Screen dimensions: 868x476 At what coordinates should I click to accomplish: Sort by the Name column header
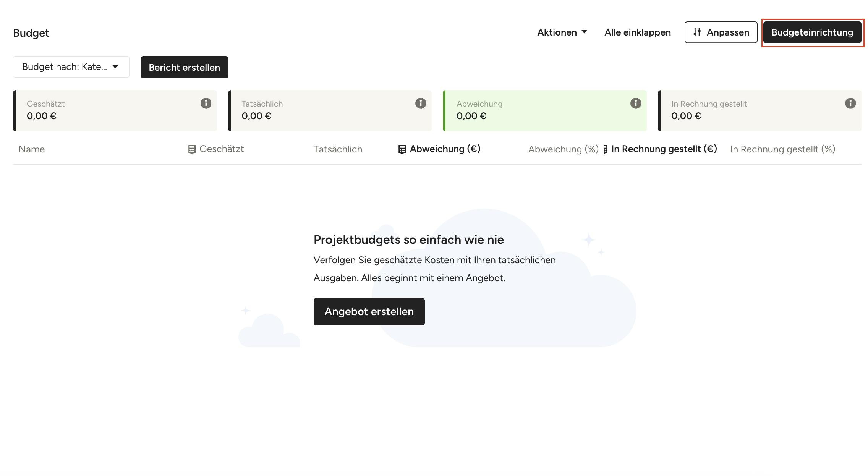coord(32,149)
